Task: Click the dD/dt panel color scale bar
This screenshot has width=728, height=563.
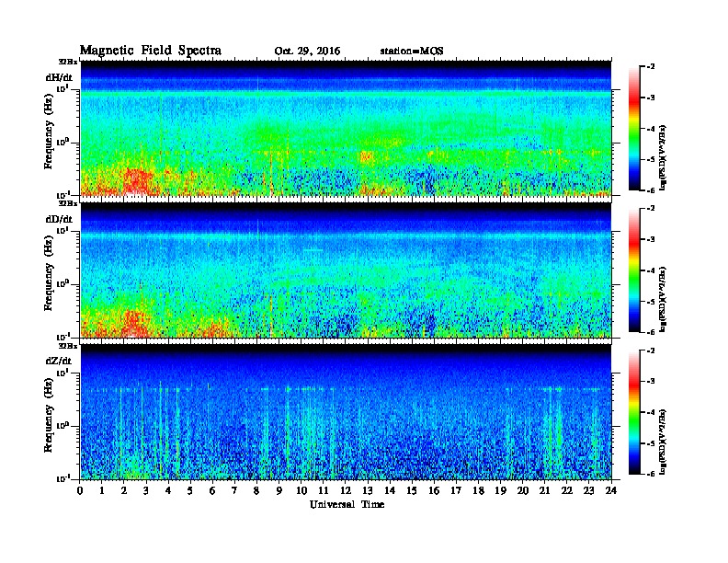Action: tap(634, 270)
